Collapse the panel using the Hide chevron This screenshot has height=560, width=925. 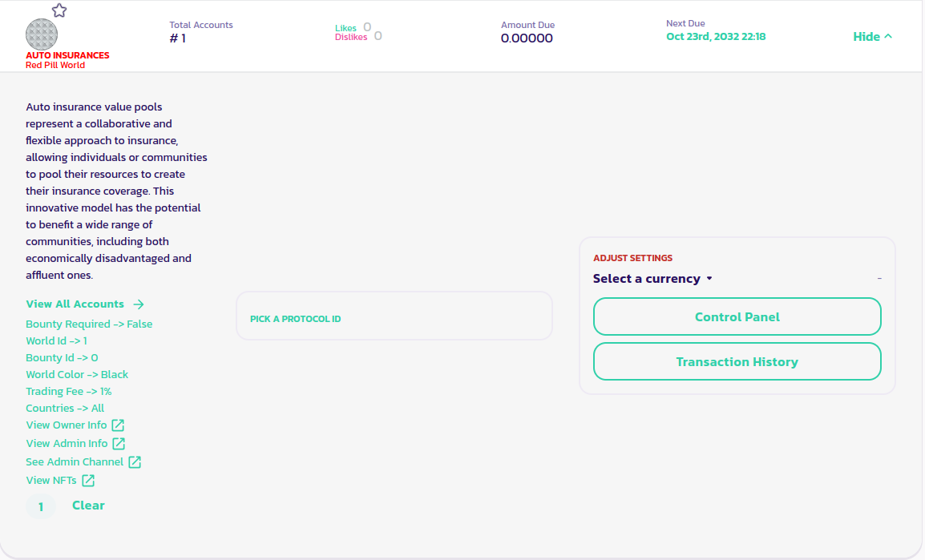coord(887,37)
